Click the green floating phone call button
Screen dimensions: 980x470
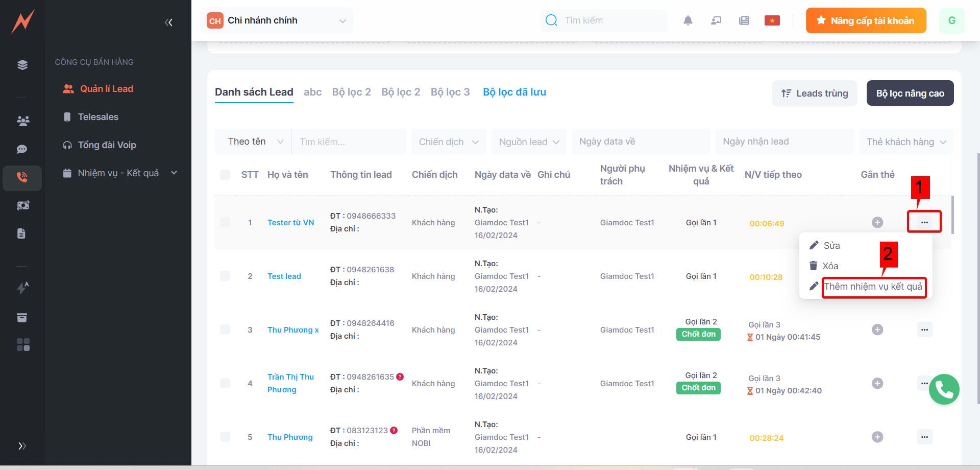[x=944, y=389]
